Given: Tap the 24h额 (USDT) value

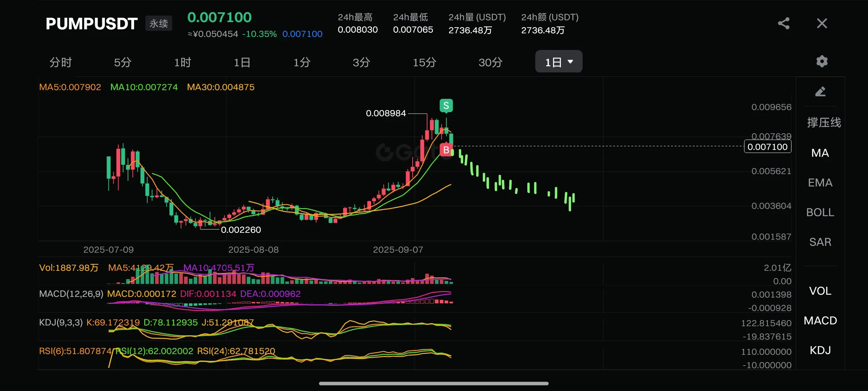Looking at the screenshot, I should point(543,30).
